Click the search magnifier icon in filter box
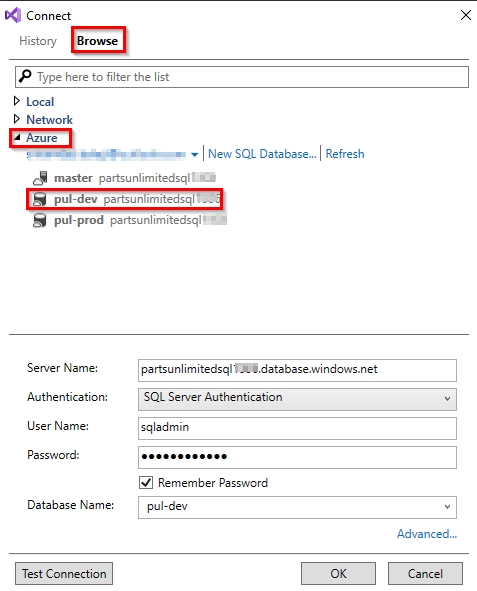Image resolution: width=477 pixels, height=591 pixels. point(25,76)
